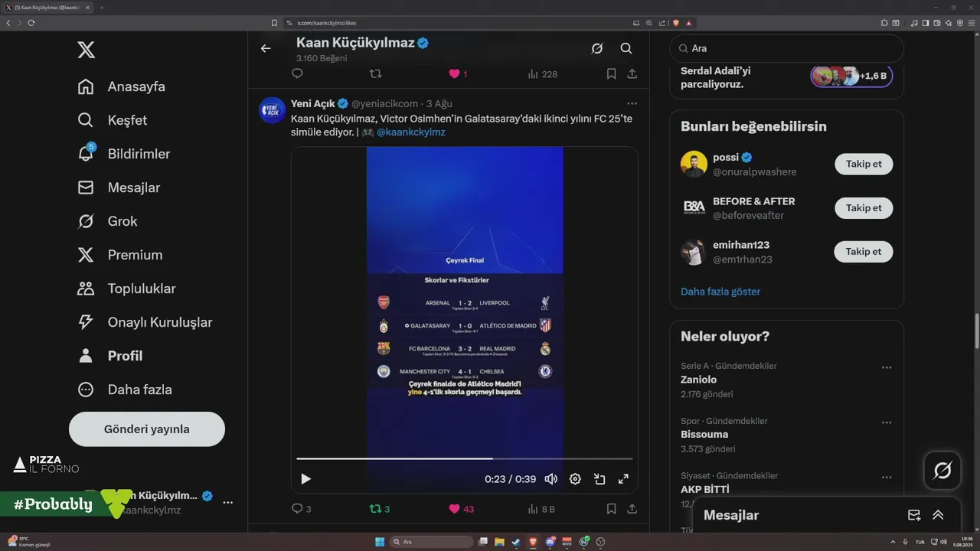Follow emirhan123 with Takip et

[864, 251]
